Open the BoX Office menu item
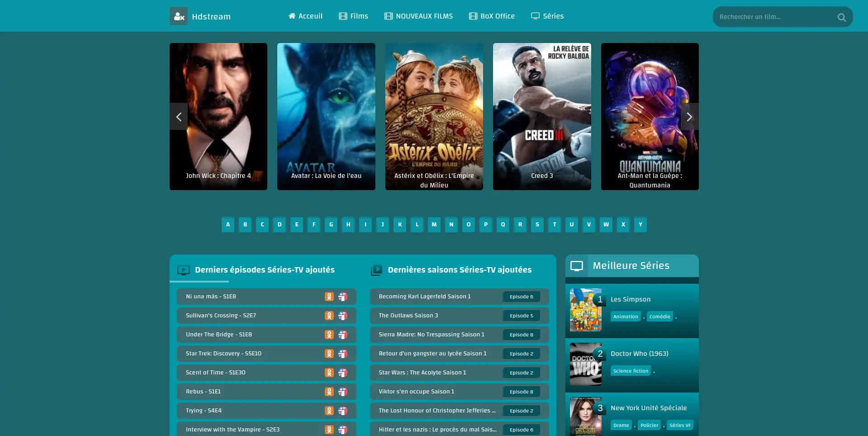Viewport: 868px width, 436px height. point(492,16)
